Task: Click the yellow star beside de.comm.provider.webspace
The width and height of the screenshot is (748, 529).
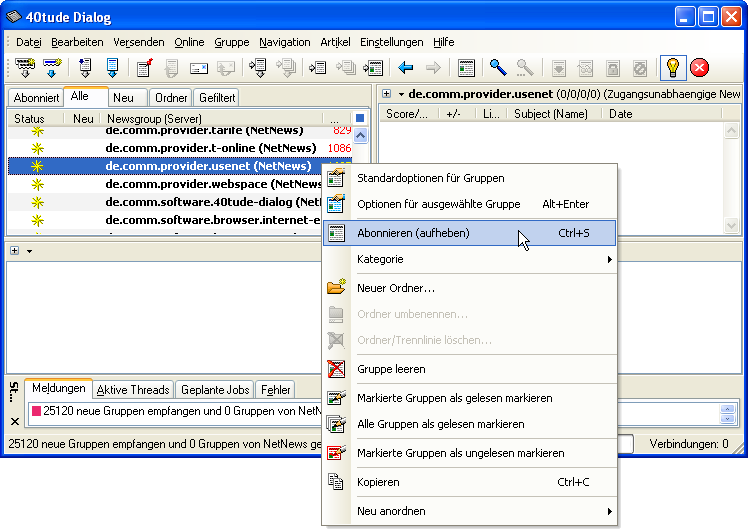Action: pos(38,184)
